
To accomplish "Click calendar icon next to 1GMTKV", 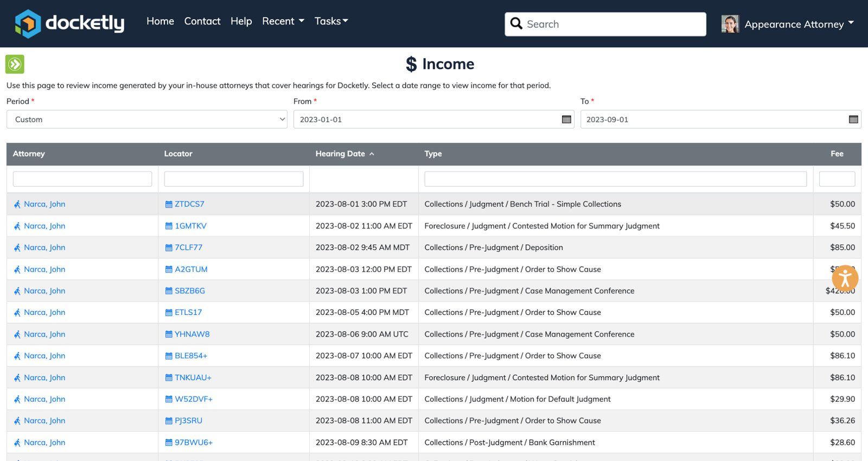I will pos(169,226).
